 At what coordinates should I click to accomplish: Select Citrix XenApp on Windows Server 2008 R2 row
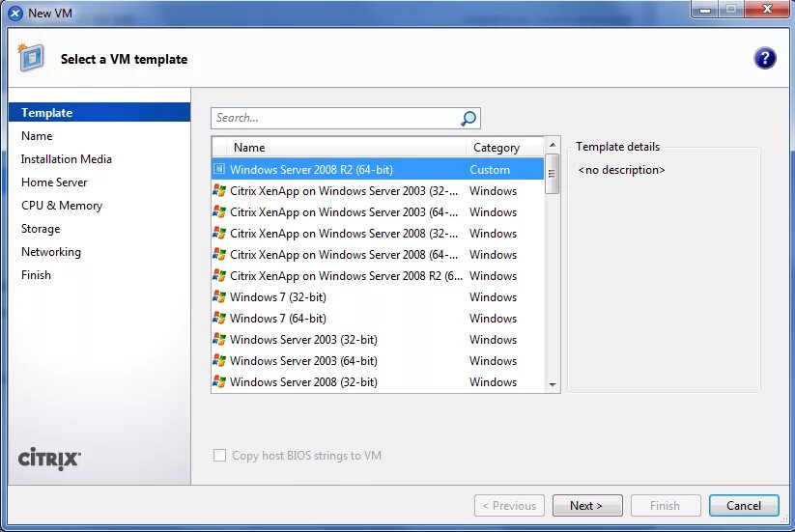point(378,276)
